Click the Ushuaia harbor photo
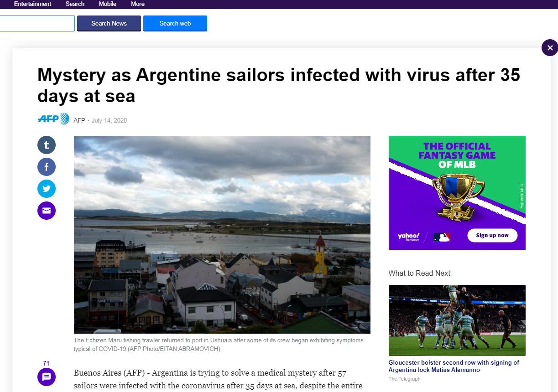558x392 pixels. coord(222,235)
